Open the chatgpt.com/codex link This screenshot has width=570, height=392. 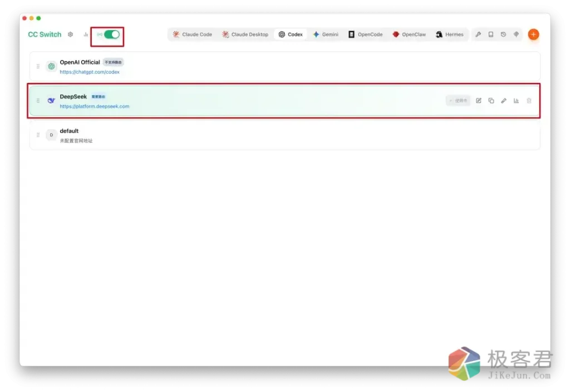tap(90, 72)
